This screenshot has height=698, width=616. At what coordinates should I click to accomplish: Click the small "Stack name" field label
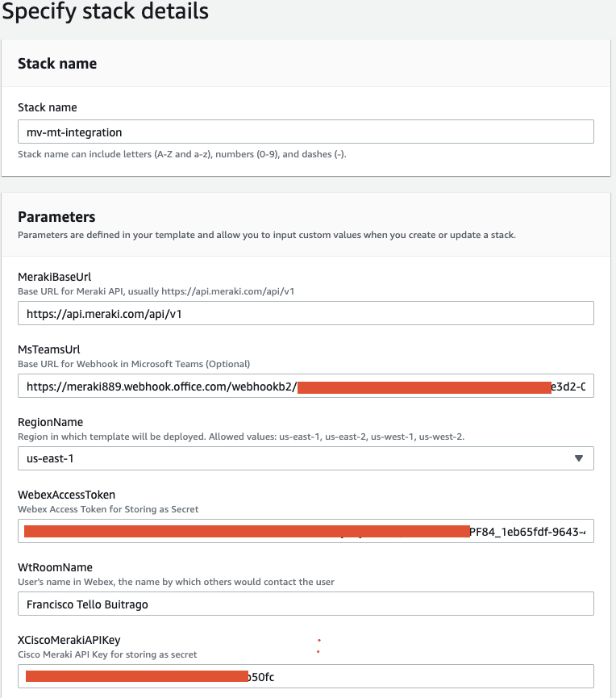click(x=48, y=107)
